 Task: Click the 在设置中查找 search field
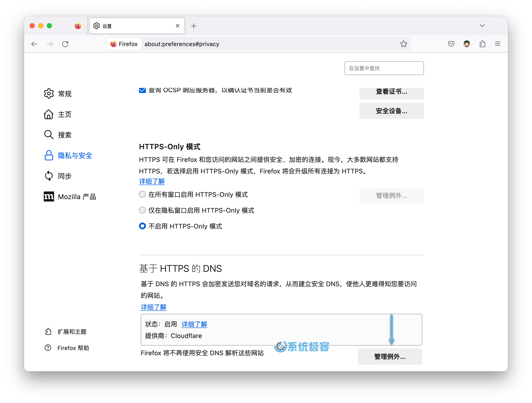(x=384, y=68)
